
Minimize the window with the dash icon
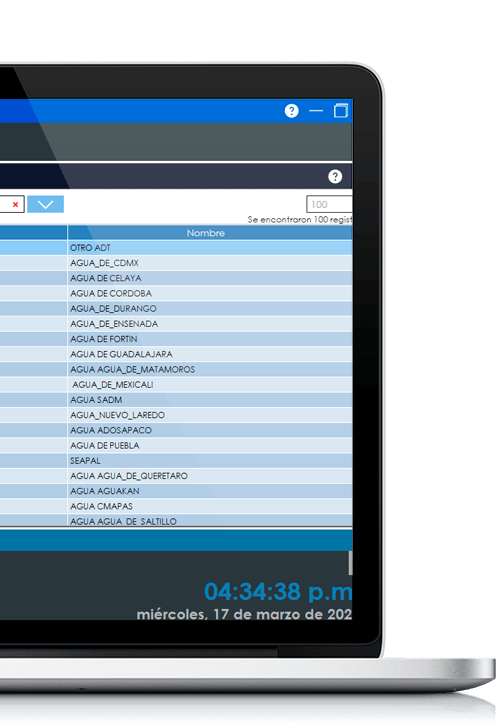pos(316,111)
